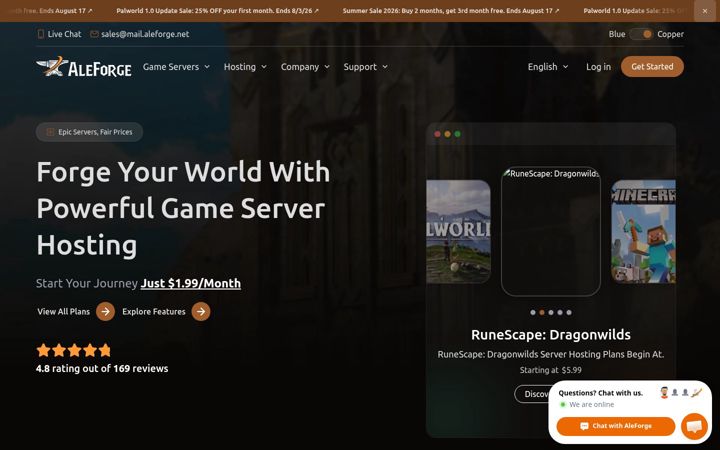Screen dimensions: 720x450
Task: Open the orange chat bubble widget
Action: click(x=694, y=426)
